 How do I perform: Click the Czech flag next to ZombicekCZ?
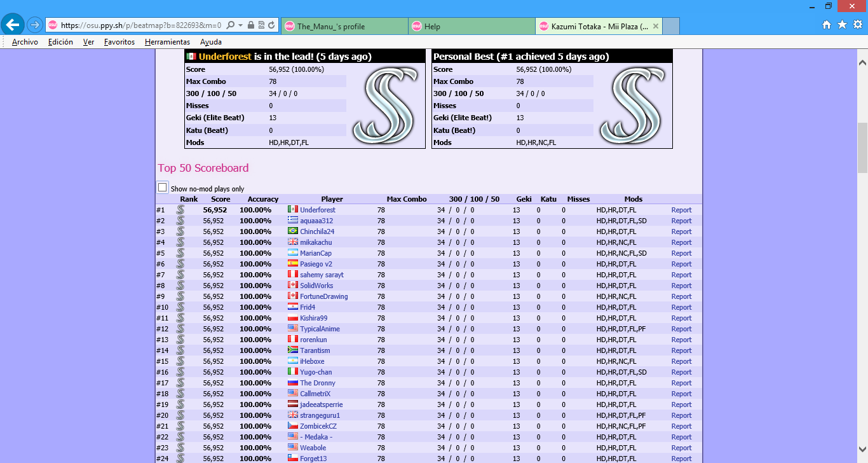(x=293, y=425)
